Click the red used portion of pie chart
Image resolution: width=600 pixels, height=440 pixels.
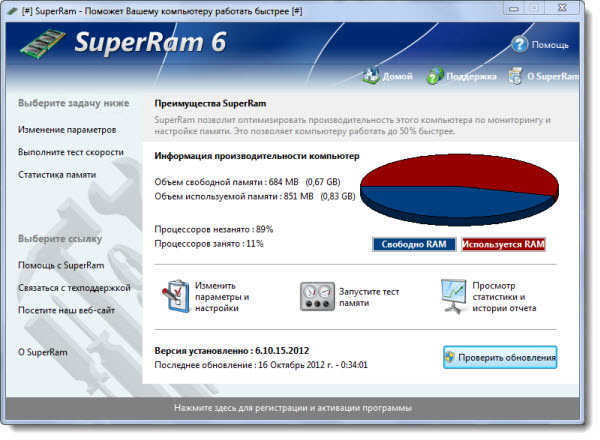point(459,170)
